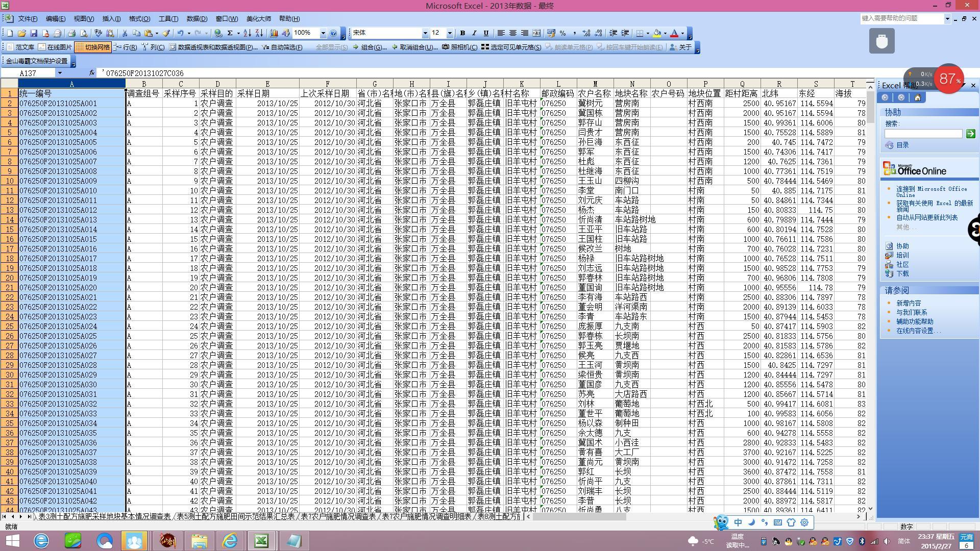Cut the selection with scissors icon

tap(125, 33)
